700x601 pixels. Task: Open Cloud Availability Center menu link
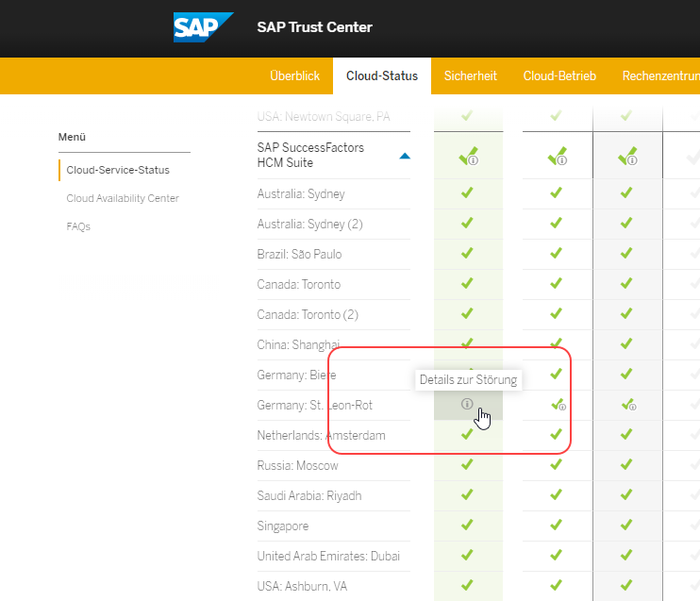[x=123, y=198]
